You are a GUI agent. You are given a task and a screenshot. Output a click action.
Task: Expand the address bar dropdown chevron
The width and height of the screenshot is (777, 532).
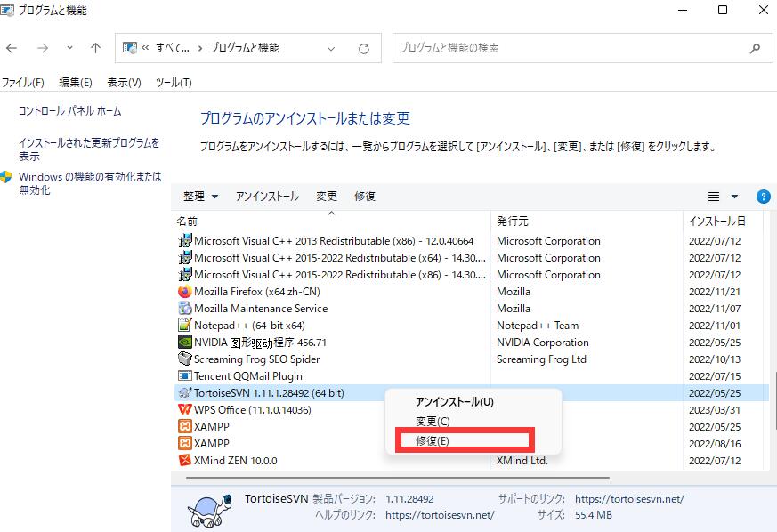[330, 48]
